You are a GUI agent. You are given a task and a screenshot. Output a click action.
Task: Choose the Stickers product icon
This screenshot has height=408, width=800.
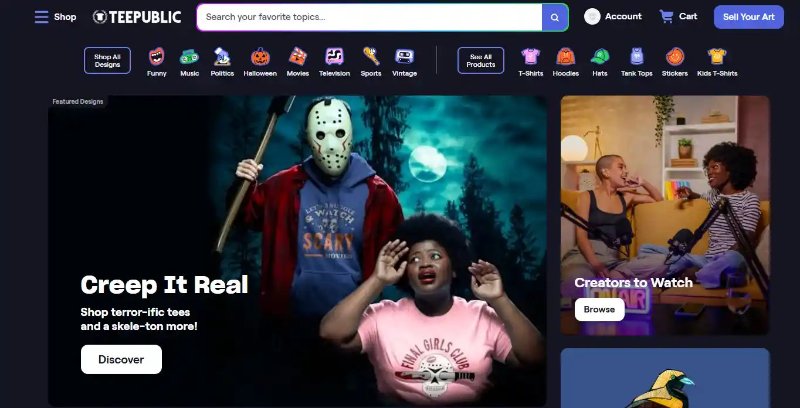[675, 56]
